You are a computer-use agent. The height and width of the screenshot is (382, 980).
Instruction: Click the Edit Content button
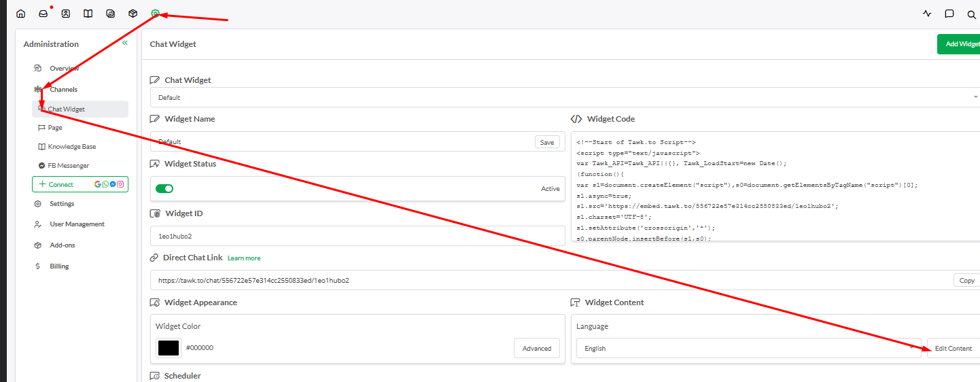(x=953, y=348)
